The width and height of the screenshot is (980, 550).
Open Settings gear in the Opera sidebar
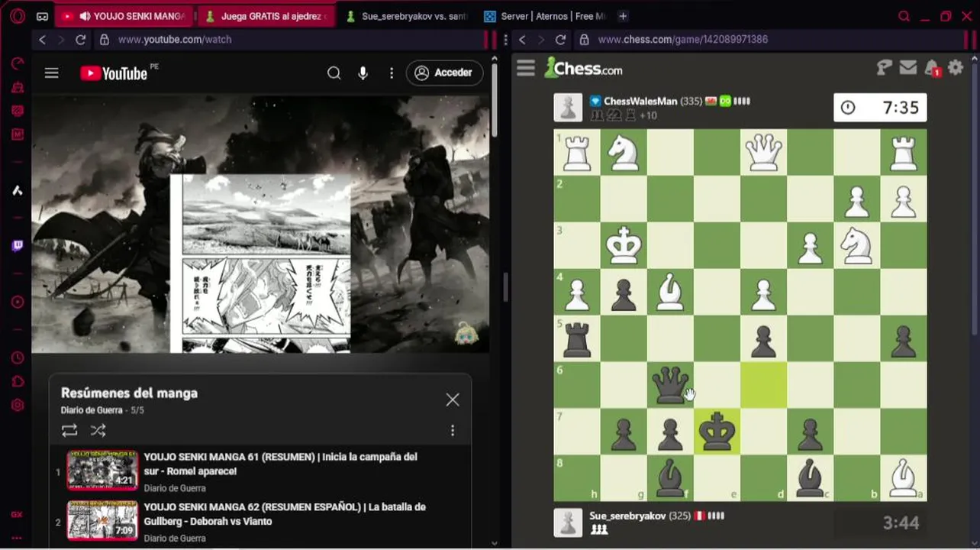(x=18, y=406)
